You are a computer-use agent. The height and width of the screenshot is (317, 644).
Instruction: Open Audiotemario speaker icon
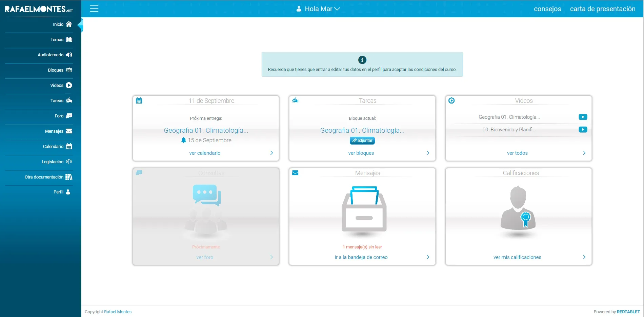click(69, 55)
